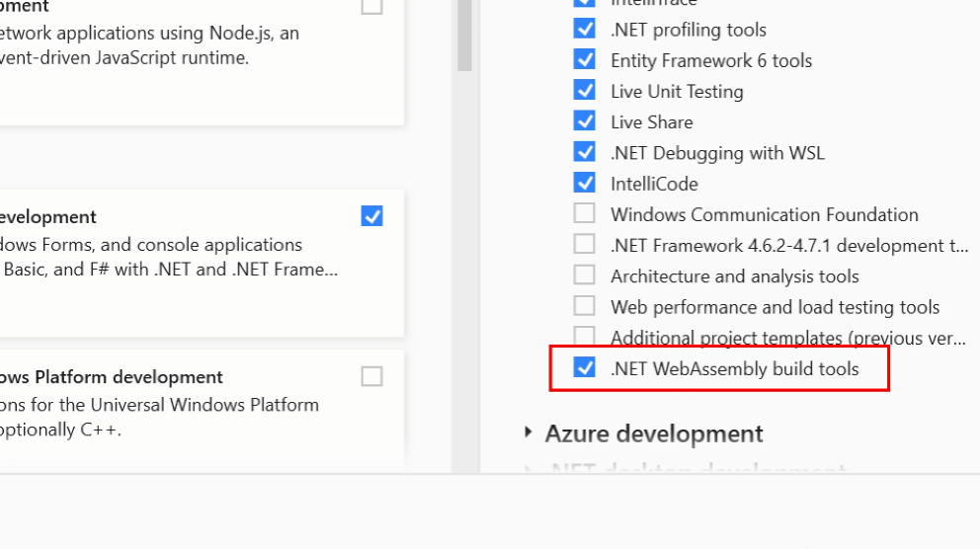Disable the Live Unit Testing component

coord(585,91)
